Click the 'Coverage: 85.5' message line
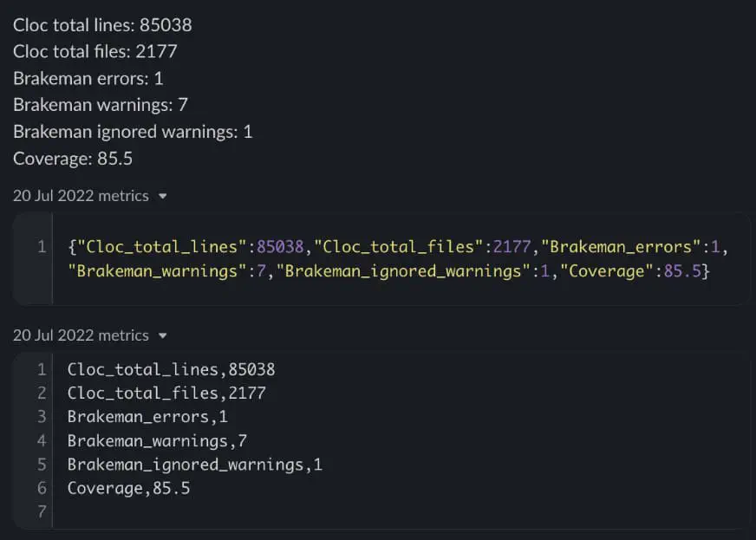The image size is (756, 540). click(x=73, y=159)
